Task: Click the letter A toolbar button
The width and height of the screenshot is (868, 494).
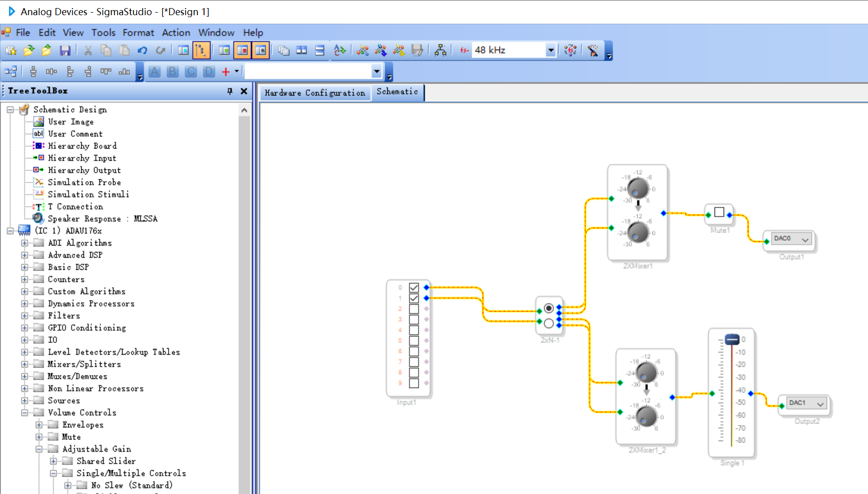Action: [x=155, y=72]
